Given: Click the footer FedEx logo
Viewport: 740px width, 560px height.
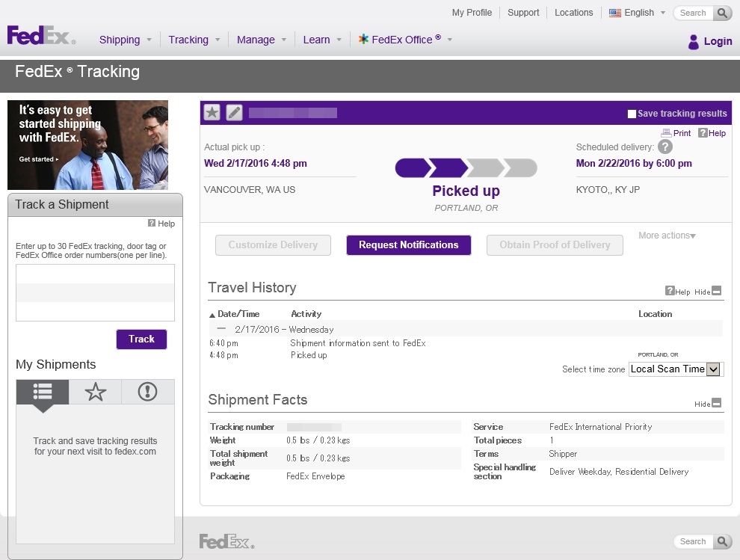Looking at the screenshot, I should [x=227, y=541].
